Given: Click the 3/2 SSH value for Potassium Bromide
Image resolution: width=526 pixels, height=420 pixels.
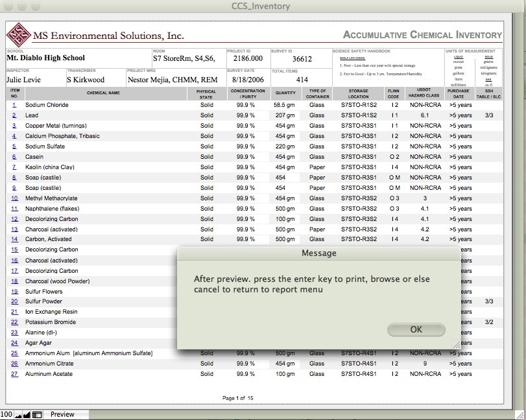Looking at the screenshot, I should [x=489, y=322].
